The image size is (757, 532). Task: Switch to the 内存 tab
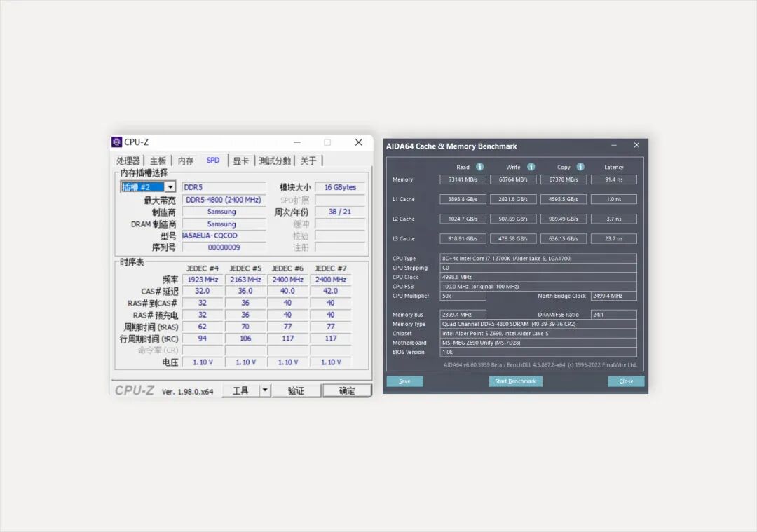coord(185,161)
